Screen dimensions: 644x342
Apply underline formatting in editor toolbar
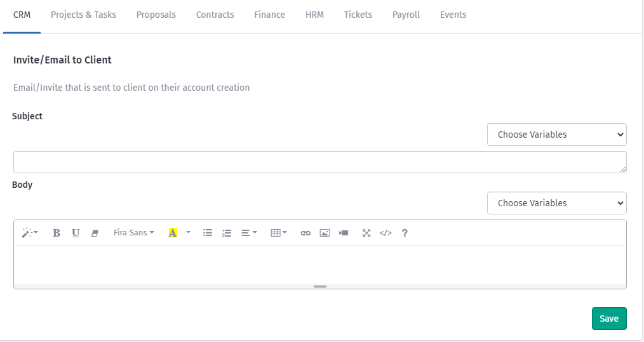pos(76,233)
